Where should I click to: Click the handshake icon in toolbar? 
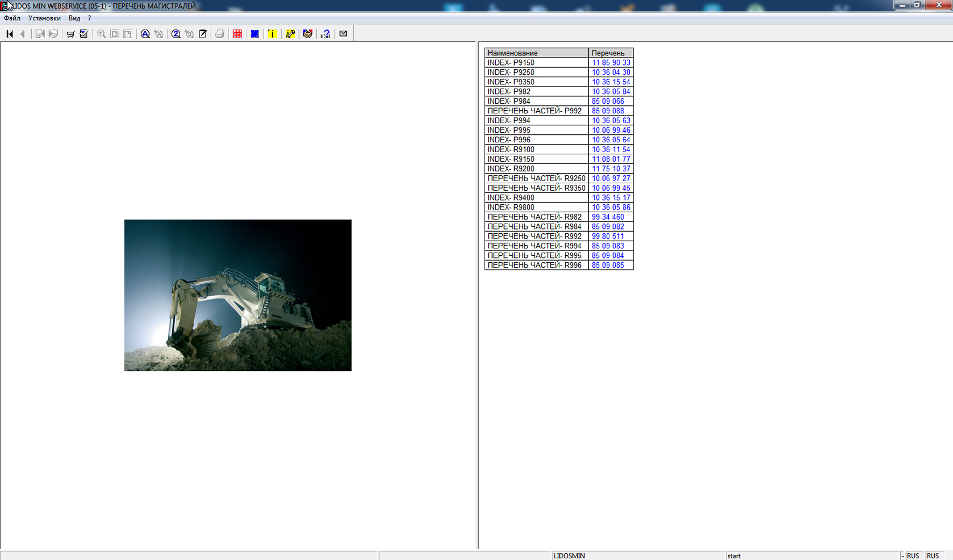pos(308,34)
